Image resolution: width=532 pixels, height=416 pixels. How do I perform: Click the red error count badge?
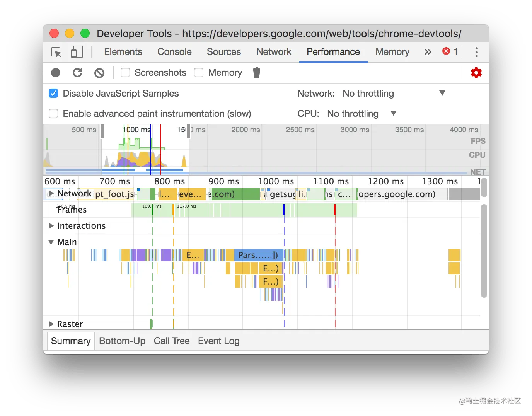450,51
